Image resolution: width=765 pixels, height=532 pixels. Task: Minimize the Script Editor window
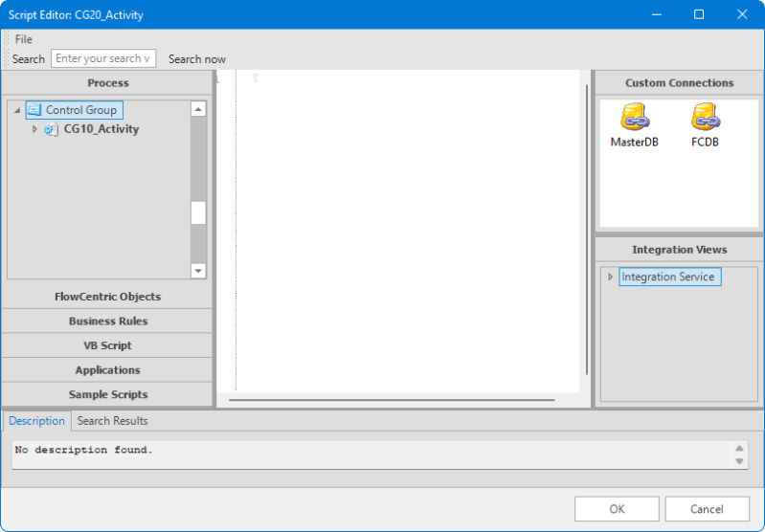[x=657, y=14]
